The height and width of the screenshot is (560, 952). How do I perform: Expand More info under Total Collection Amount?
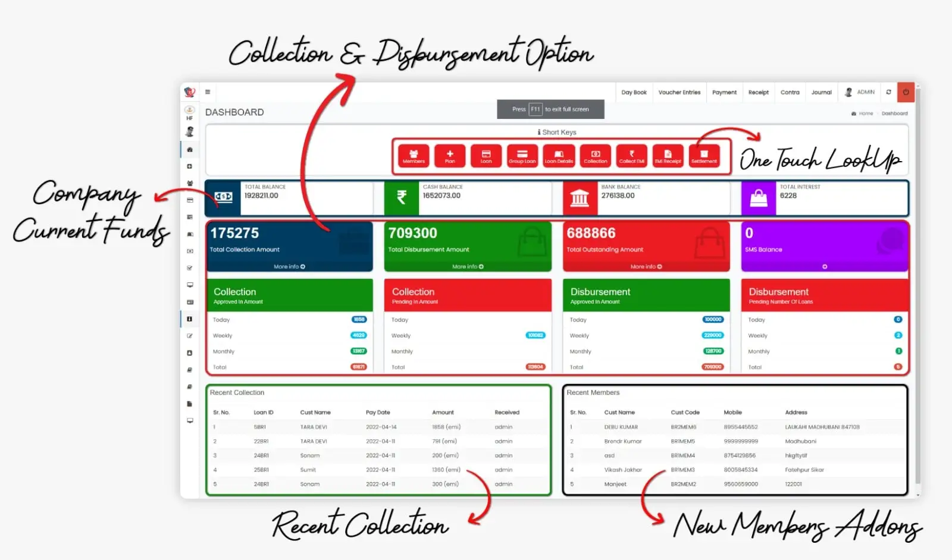point(289,267)
